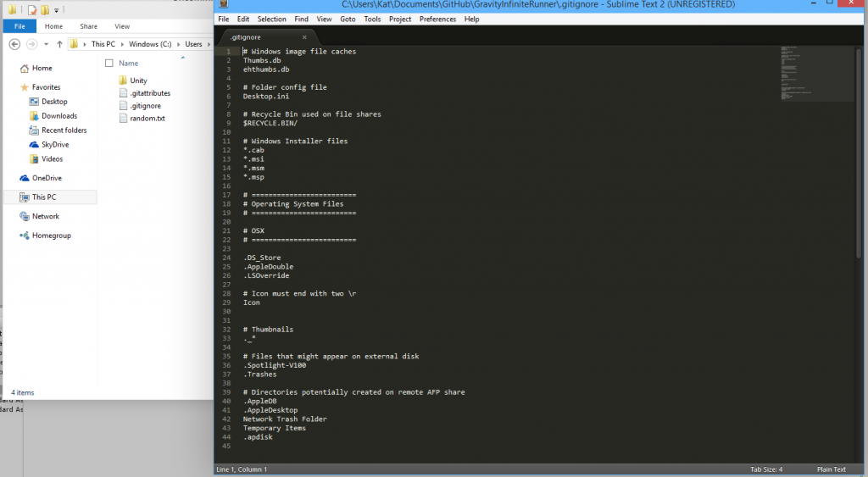Click Users in the address breadcrumb

(x=193, y=44)
